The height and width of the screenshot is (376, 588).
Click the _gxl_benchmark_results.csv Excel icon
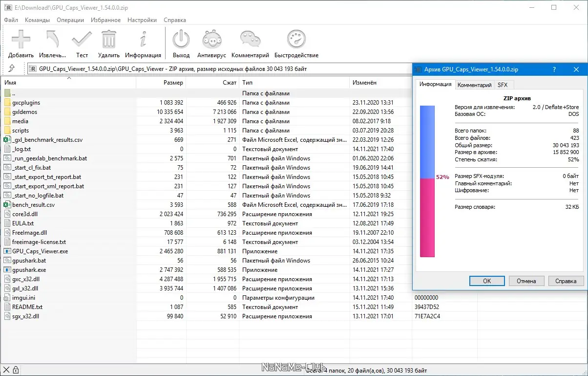pyautogui.click(x=7, y=140)
